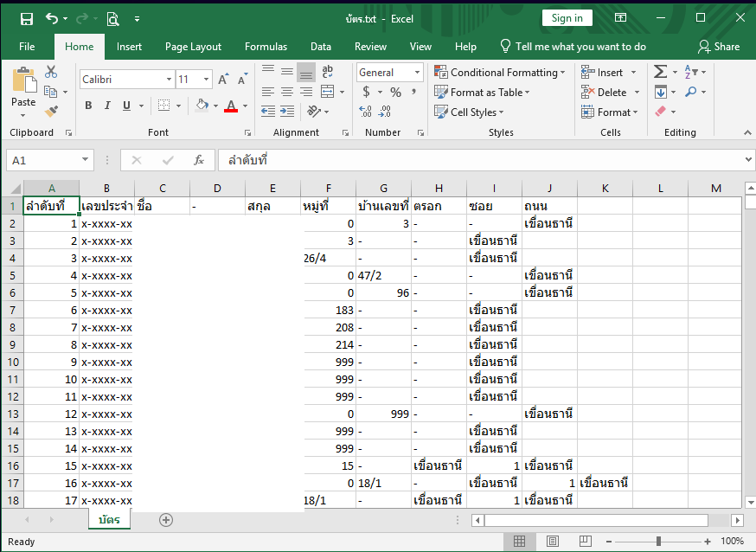Click the Share button
This screenshot has height=552, width=756.
click(719, 47)
